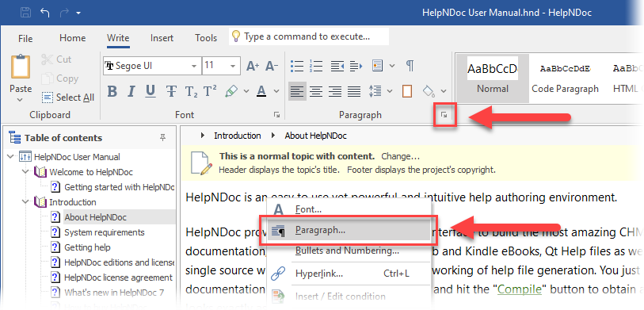Show paragraph marks with pilcrow icon
Viewport: 644px width, 310px height.
(410, 66)
